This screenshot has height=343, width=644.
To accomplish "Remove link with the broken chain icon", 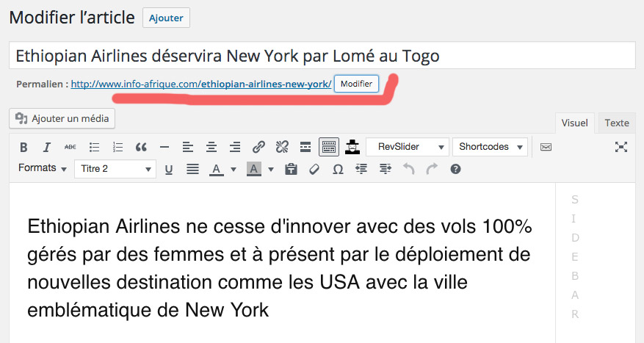I will point(282,147).
